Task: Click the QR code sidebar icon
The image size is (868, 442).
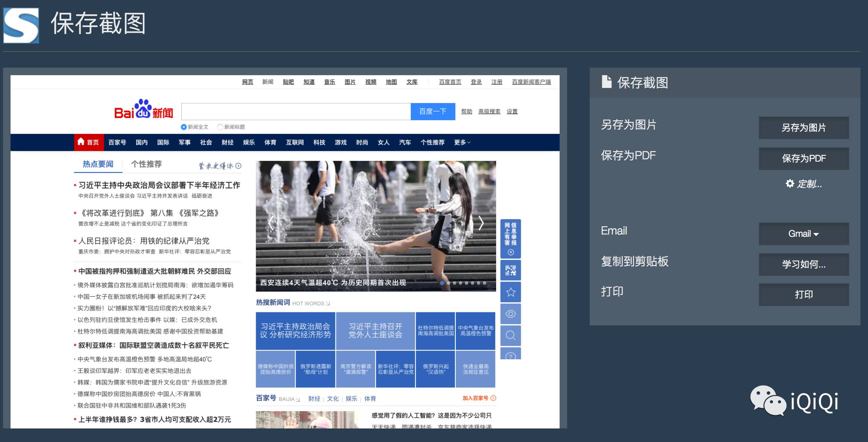Action: 510,270
